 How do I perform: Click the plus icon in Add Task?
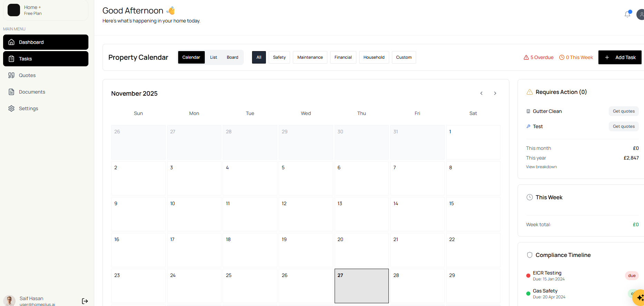[607, 57]
